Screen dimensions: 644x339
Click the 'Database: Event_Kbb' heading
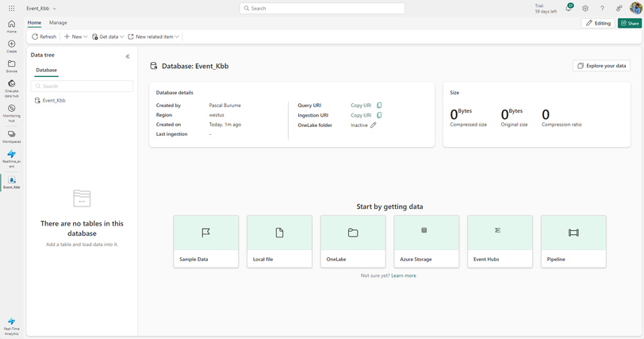[195, 66]
